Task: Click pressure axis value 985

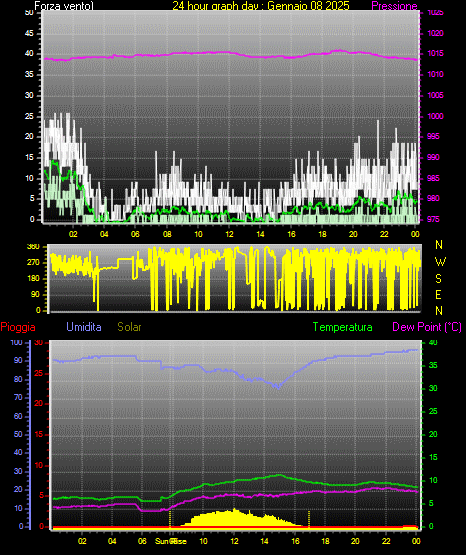Action: pos(433,178)
